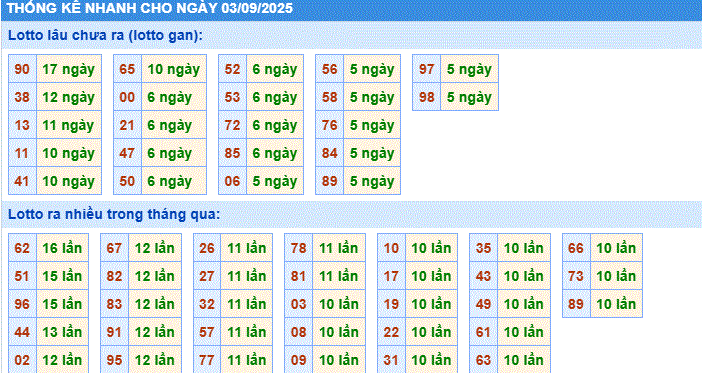The image size is (702, 373).
Task: Click lotto number 58
Action: (330, 97)
